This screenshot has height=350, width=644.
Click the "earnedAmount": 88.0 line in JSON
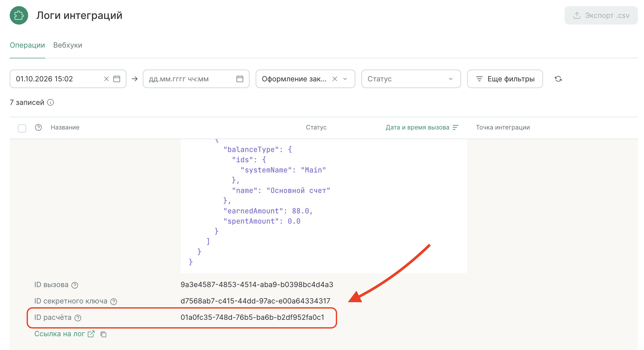point(268,211)
